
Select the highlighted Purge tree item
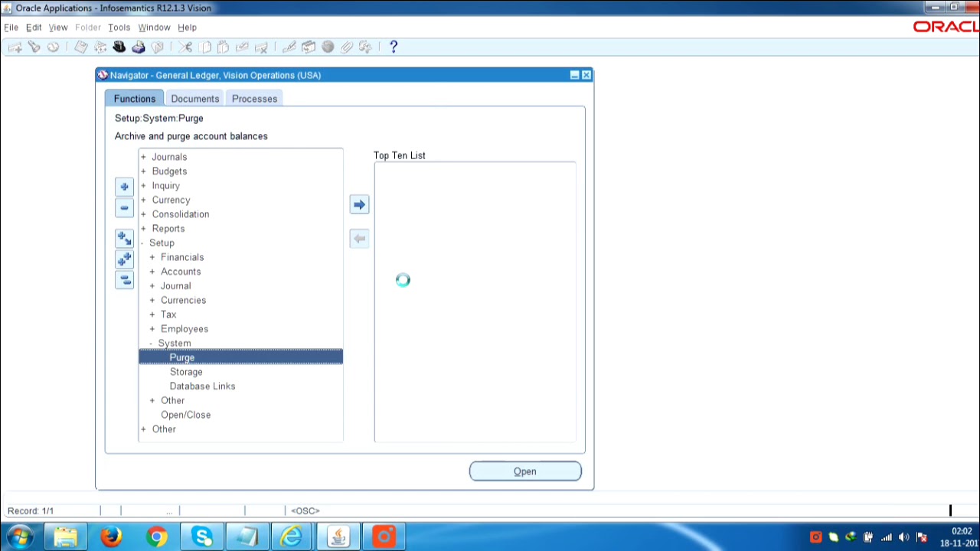tap(240, 357)
